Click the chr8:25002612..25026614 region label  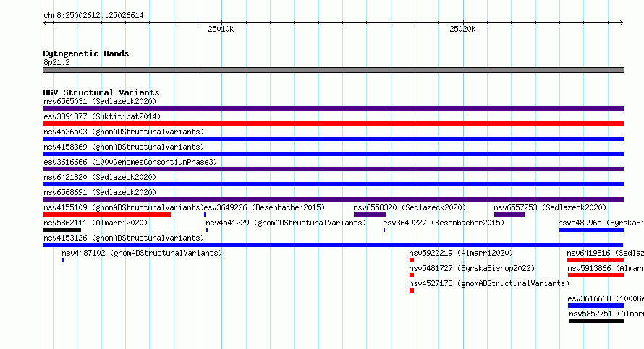tap(93, 16)
